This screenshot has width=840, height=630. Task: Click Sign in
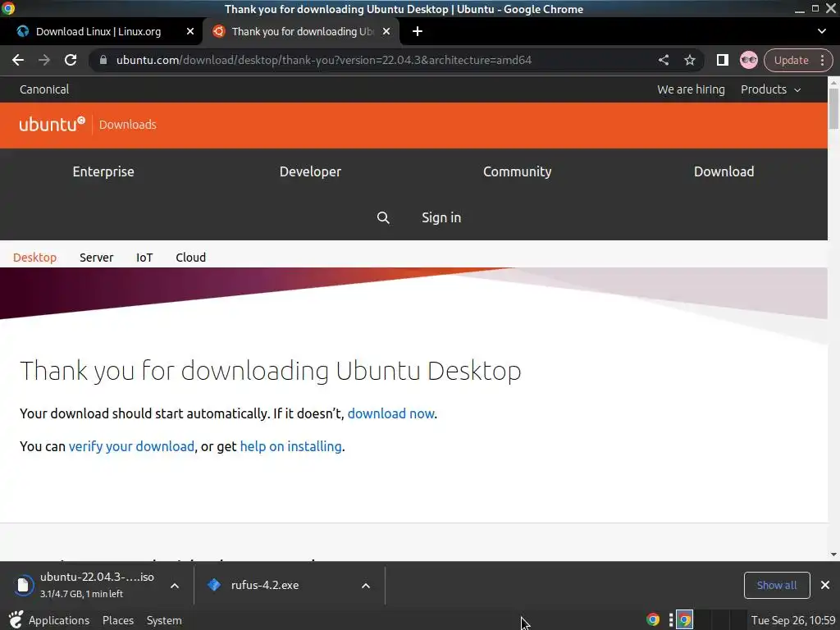(x=441, y=217)
